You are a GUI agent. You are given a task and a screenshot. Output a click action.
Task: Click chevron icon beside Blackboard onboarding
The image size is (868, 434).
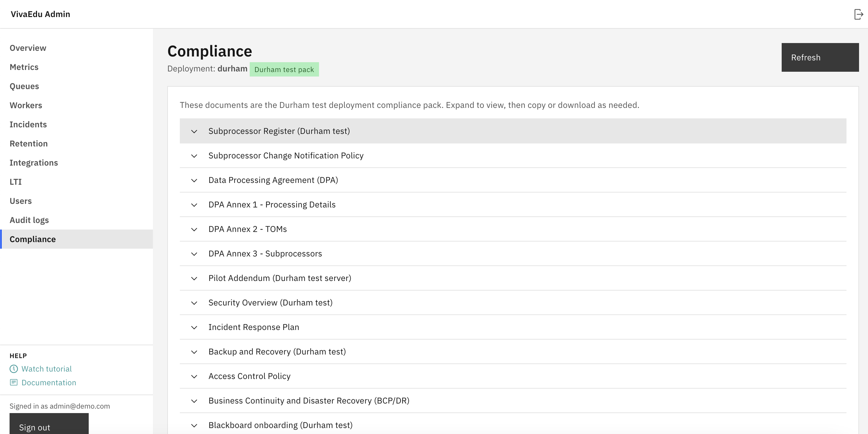tap(194, 425)
